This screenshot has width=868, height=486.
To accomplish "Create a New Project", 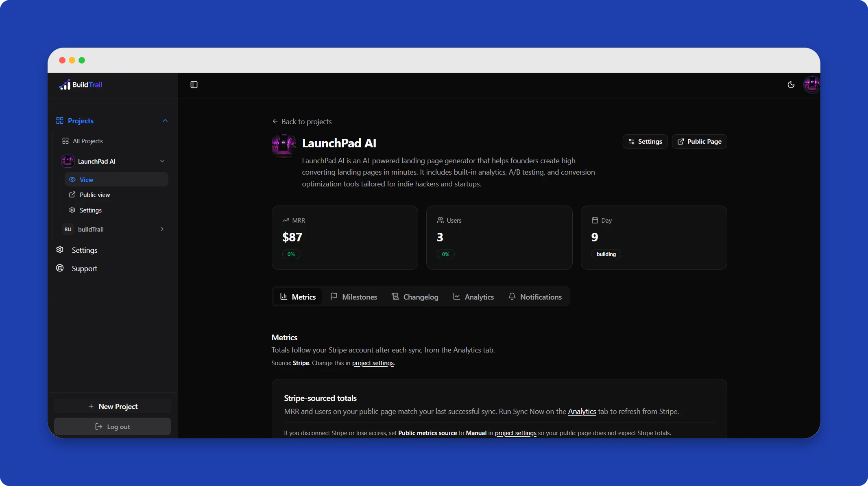I will [113, 406].
